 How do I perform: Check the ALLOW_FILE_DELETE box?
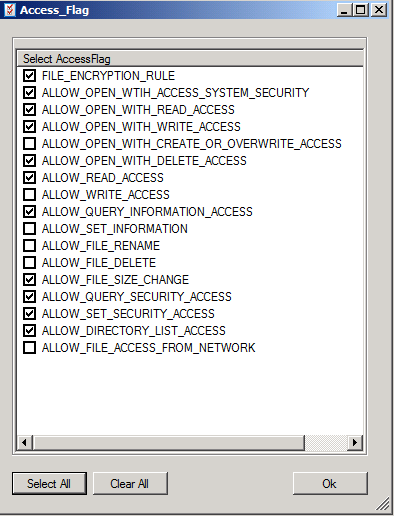tap(29, 263)
